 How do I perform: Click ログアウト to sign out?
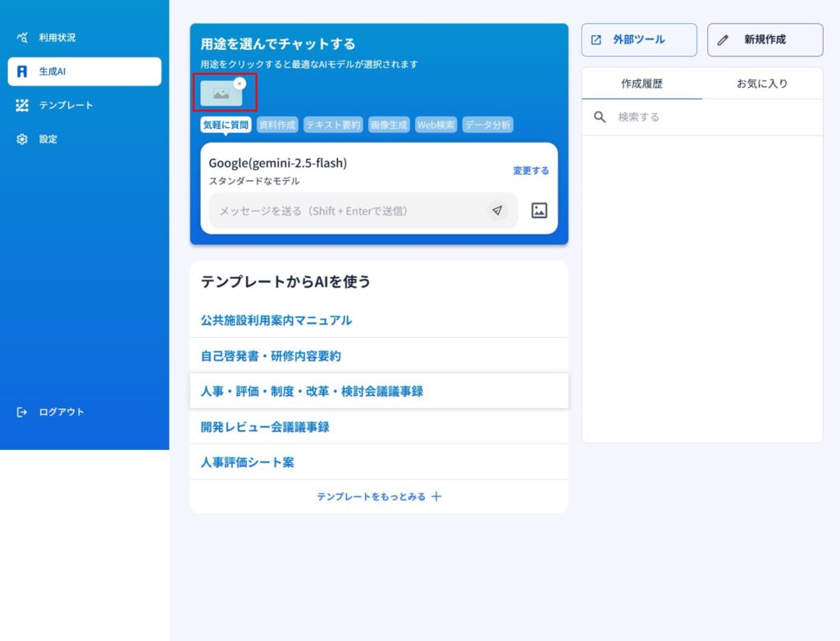point(61,411)
